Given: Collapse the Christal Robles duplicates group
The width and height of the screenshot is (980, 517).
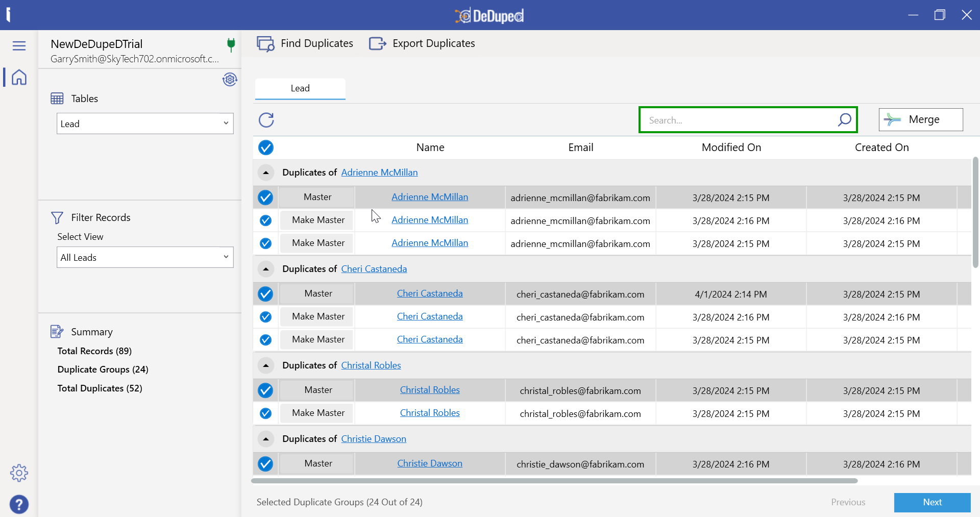Looking at the screenshot, I should coord(265,365).
